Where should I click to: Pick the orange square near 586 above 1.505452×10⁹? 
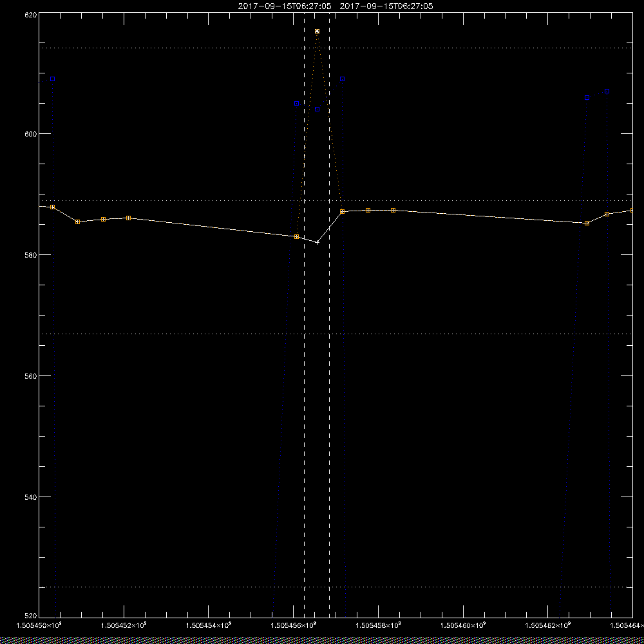pyautogui.click(x=129, y=218)
